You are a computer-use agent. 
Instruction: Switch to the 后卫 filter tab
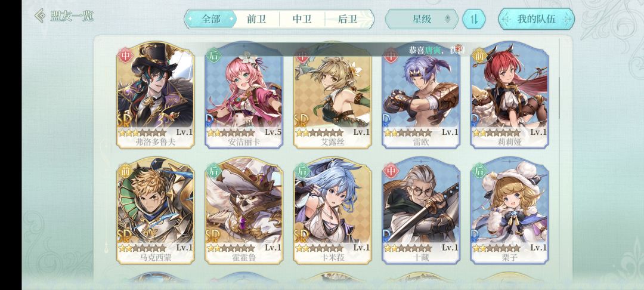pyautogui.click(x=348, y=19)
